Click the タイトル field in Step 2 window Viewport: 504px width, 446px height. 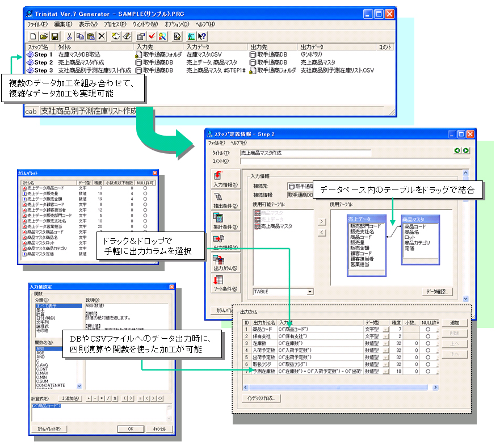pyautogui.click(x=305, y=153)
